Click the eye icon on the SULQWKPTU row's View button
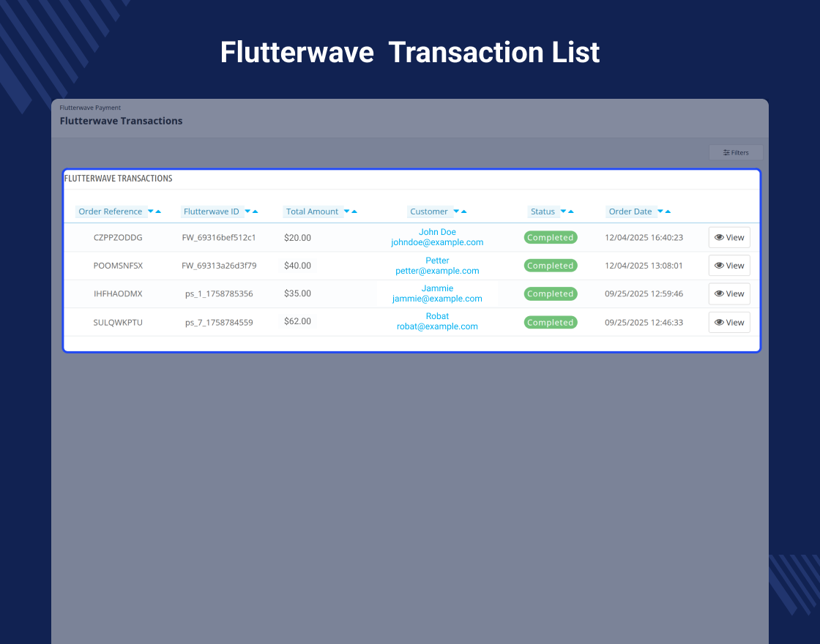 [720, 322]
